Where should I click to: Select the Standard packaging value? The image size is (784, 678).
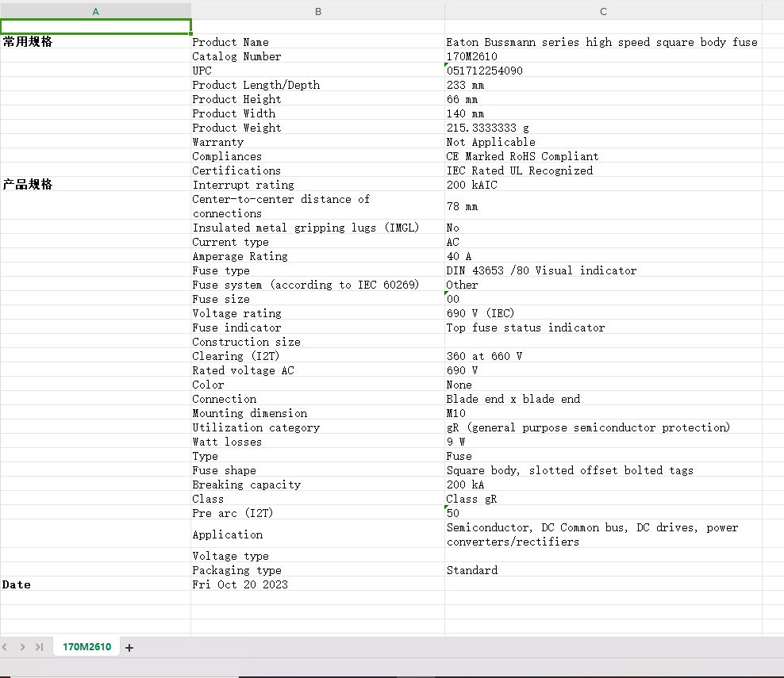[603, 569]
